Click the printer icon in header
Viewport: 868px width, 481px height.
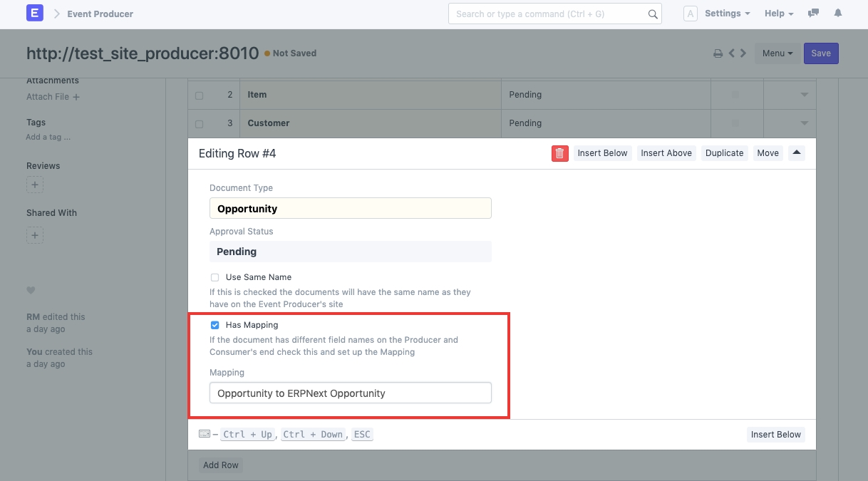718,53
